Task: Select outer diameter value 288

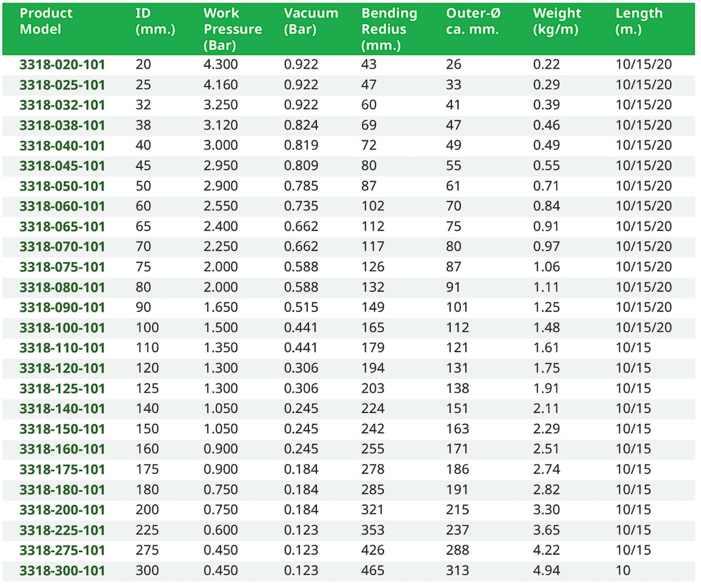Action: click(x=457, y=550)
